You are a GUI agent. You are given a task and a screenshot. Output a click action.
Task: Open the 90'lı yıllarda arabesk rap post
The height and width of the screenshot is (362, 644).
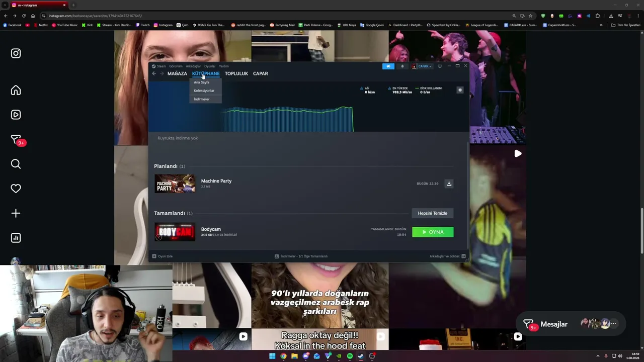click(x=320, y=297)
